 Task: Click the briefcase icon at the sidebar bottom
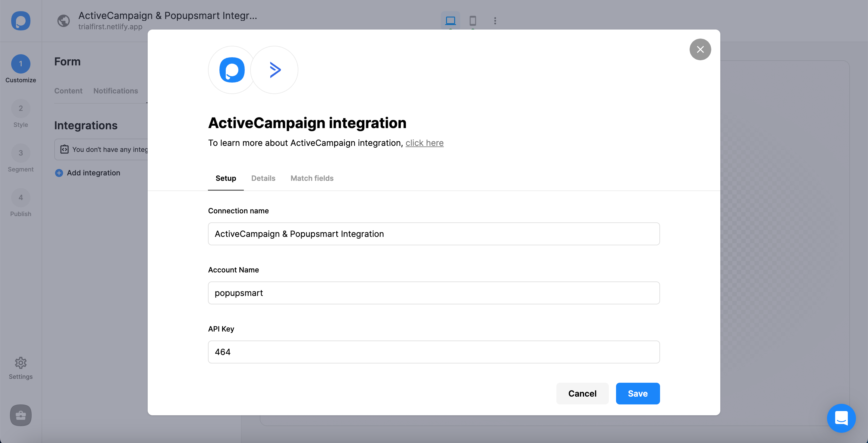tap(20, 415)
